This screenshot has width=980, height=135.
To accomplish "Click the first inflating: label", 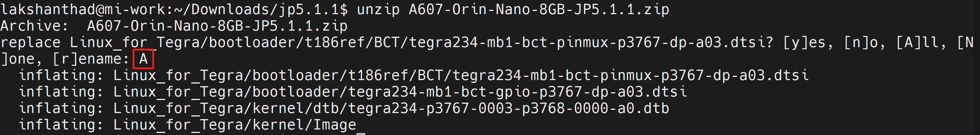I will pyautogui.click(x=61, y=75).
